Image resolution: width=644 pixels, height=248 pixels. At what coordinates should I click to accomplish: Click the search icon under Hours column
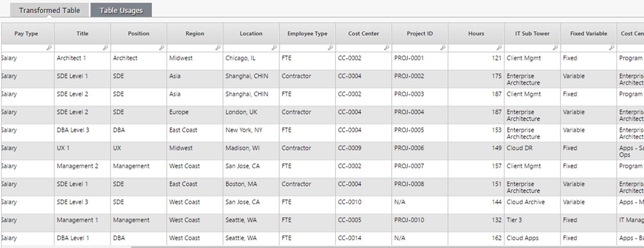[499, 48]
